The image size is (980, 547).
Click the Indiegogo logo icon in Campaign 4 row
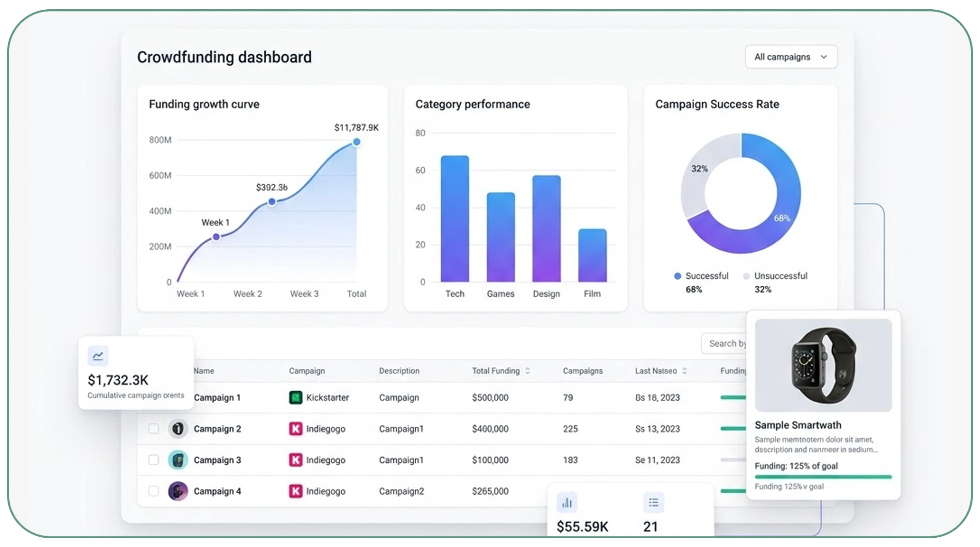[295, 491]
